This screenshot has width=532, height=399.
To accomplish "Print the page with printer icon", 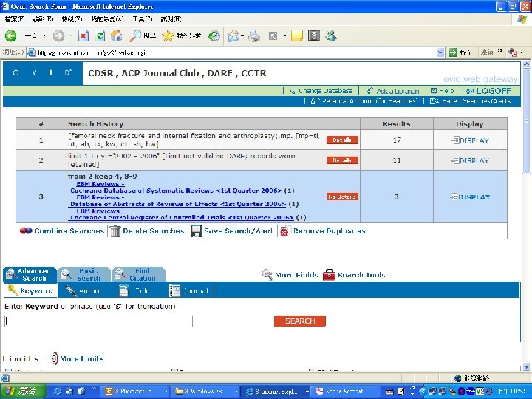I will coord(254,35).
